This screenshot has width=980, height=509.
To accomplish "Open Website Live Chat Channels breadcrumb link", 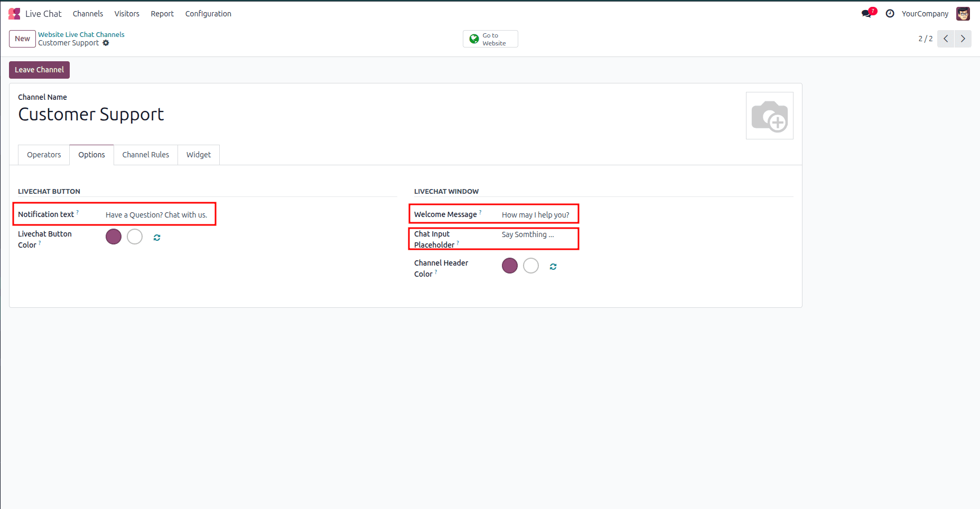I will 81,34.
